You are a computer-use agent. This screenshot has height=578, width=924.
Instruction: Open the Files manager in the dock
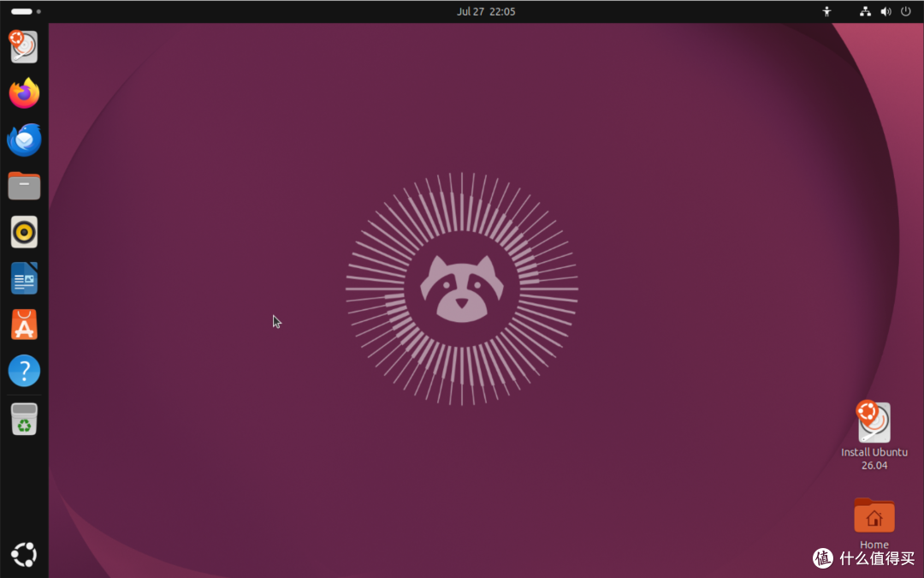click(24, 186)
